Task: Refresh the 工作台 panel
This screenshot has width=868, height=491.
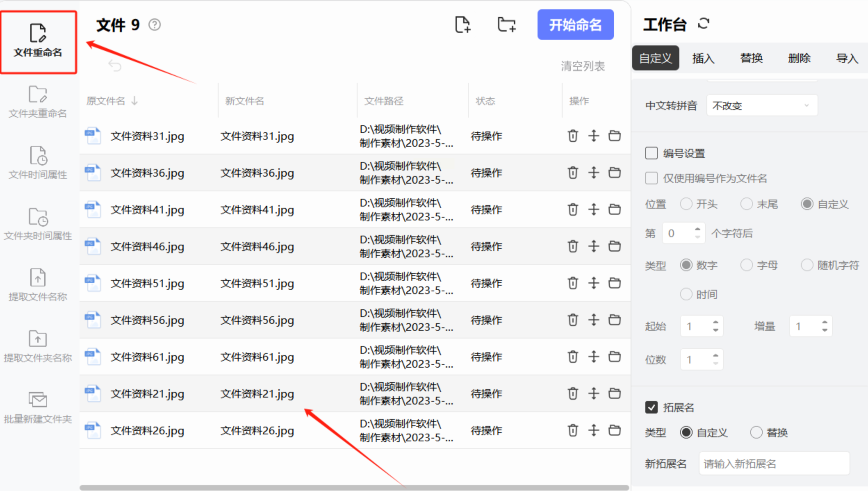Action: (x=703, y=24)
